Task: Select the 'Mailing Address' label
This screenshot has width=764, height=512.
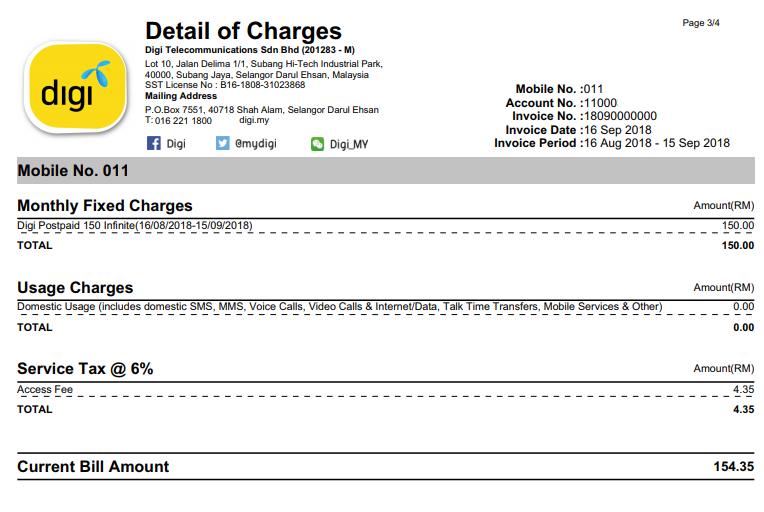Action: coord(181,96)
